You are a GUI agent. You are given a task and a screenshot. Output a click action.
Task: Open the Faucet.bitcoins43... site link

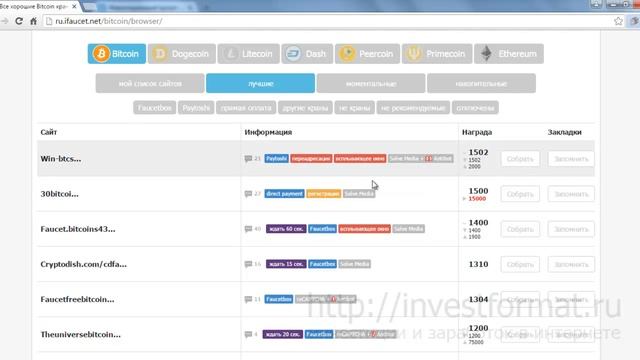coord(78,229)
